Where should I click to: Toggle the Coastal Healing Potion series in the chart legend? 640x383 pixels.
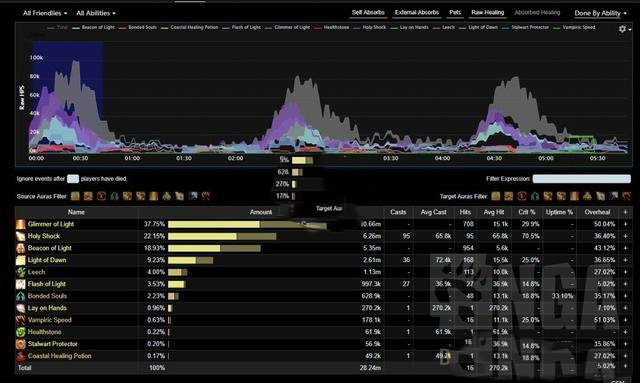[x=190, y=27]
